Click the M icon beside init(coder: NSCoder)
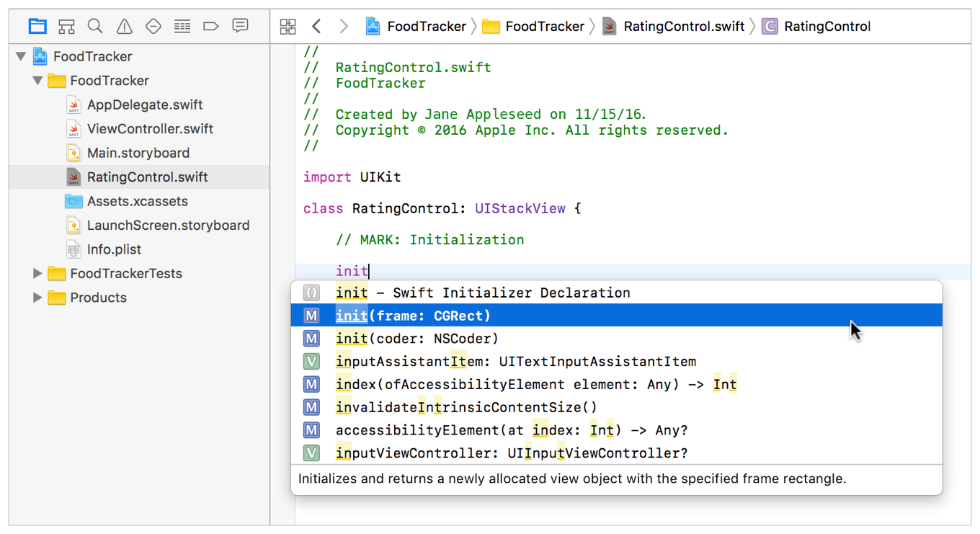Screen dimensions: 980x534 click(311, 339)
